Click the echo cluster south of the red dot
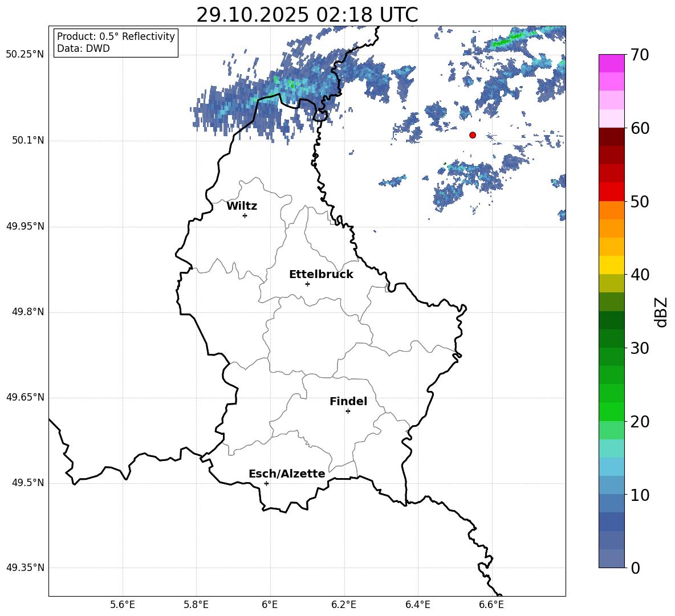675x616 pixels. pyautogui.click(x=469, y=184)
